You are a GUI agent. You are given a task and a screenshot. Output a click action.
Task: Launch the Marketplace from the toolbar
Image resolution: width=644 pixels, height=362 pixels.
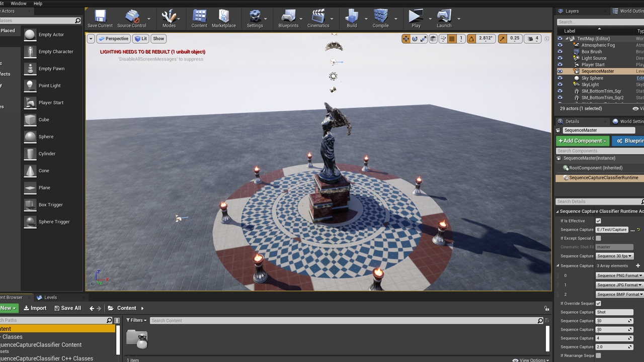[224, 19]
